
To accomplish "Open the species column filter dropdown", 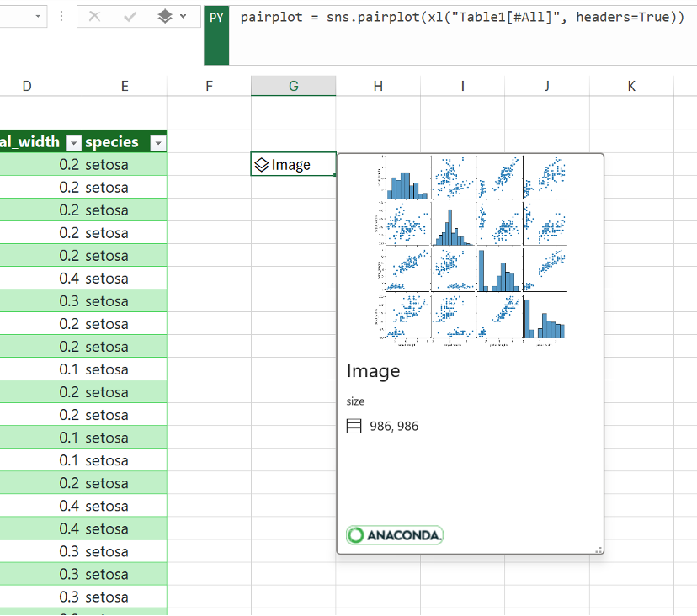I will pyautogui.click(x=157, y=143).
